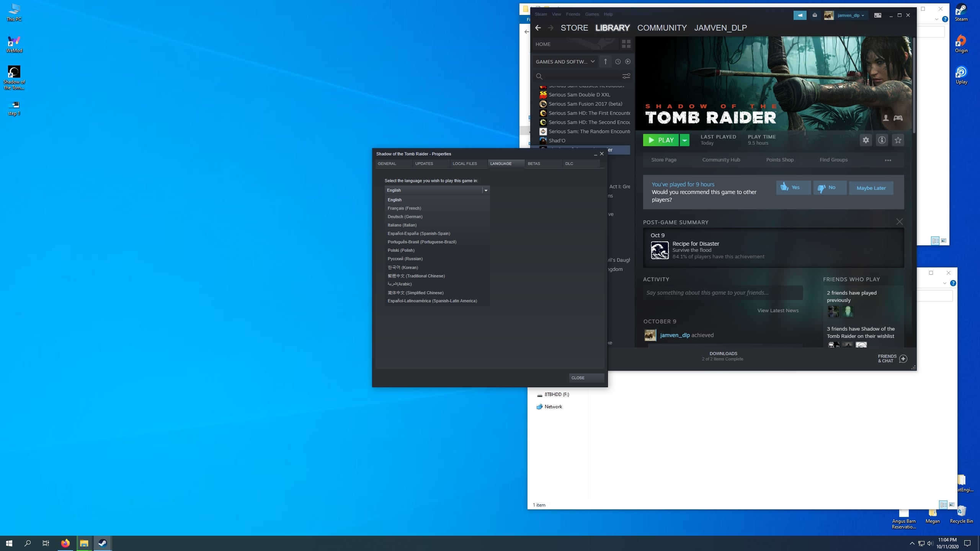
Task: Switch to the Local Files tab
Action: [x=465, y=163]
